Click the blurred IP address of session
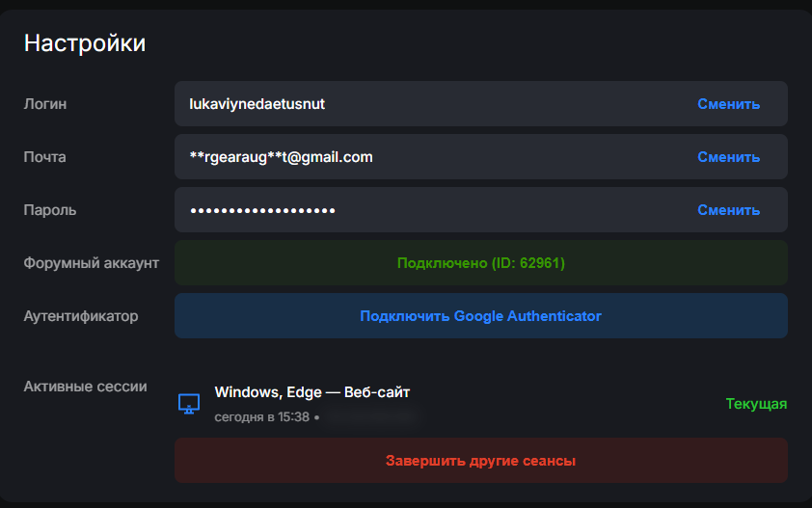812x508 pixels. point(371,417)
